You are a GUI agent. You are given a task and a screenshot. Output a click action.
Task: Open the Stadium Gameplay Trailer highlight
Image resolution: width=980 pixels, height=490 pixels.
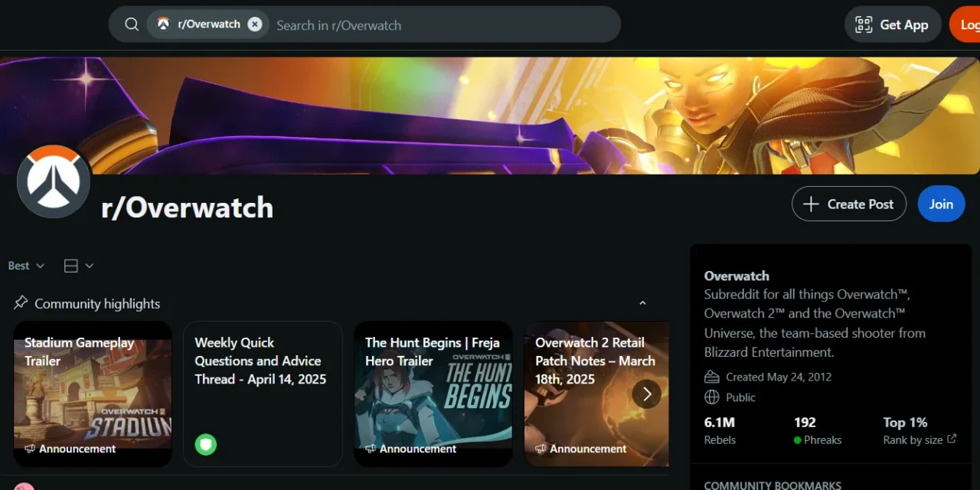coord(93,394)
